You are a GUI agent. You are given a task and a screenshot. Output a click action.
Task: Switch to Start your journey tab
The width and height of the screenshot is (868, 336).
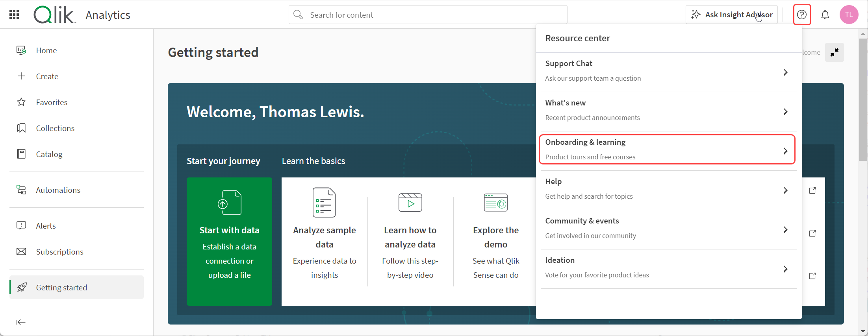pyautogui.click(x=223, y=161)
